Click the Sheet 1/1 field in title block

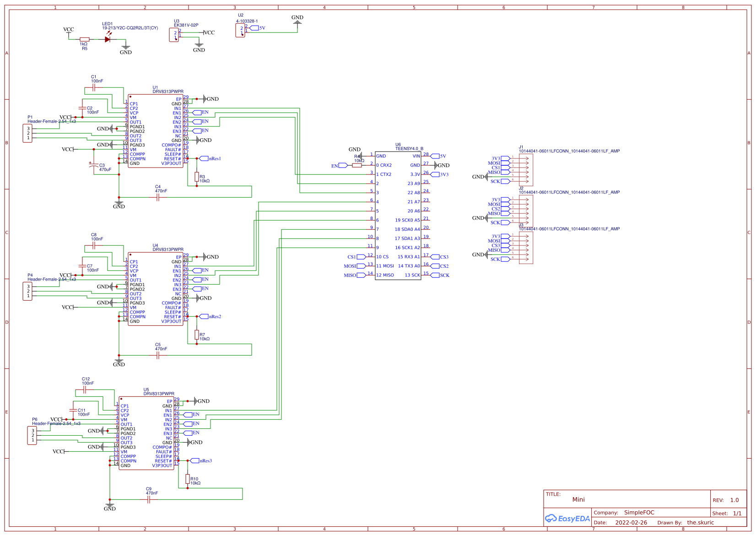click(728, 513)
